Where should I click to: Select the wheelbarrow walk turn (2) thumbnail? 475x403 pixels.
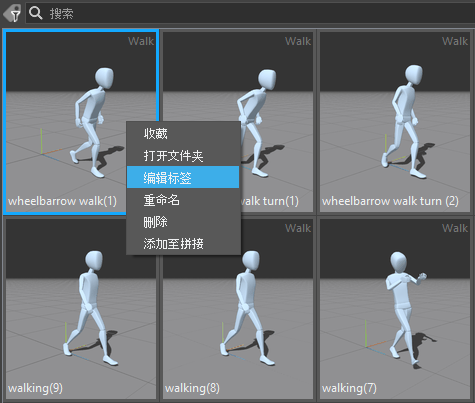tap(395, 122)
